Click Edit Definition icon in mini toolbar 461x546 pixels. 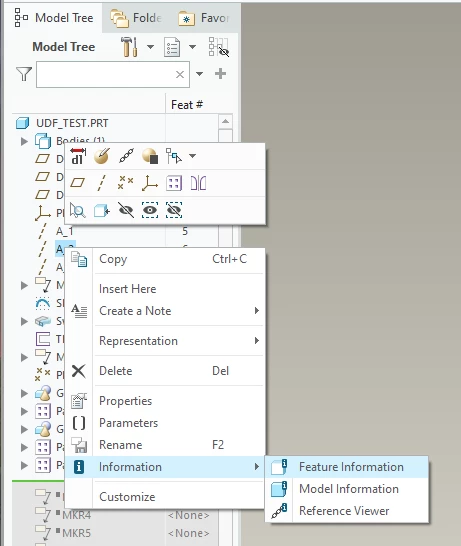(x=102, y=156)
